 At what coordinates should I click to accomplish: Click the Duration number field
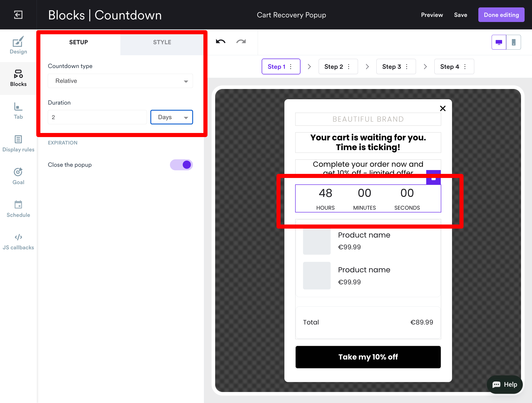(97, 117)
